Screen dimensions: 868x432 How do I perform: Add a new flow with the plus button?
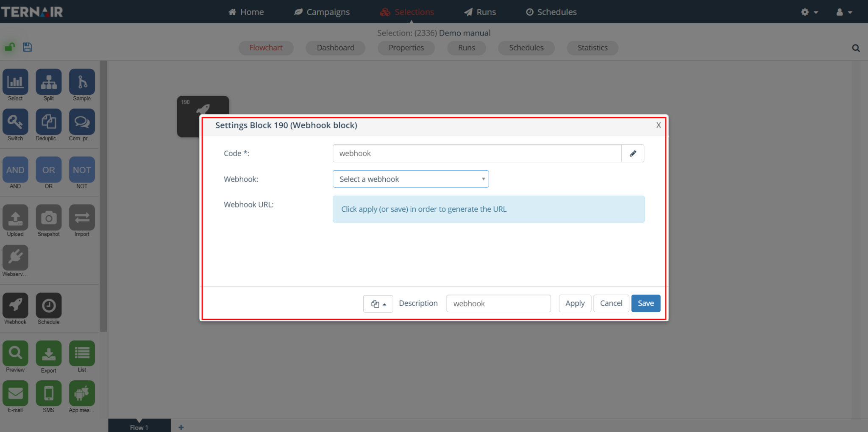pyautogui.click(x=181, y=427)
